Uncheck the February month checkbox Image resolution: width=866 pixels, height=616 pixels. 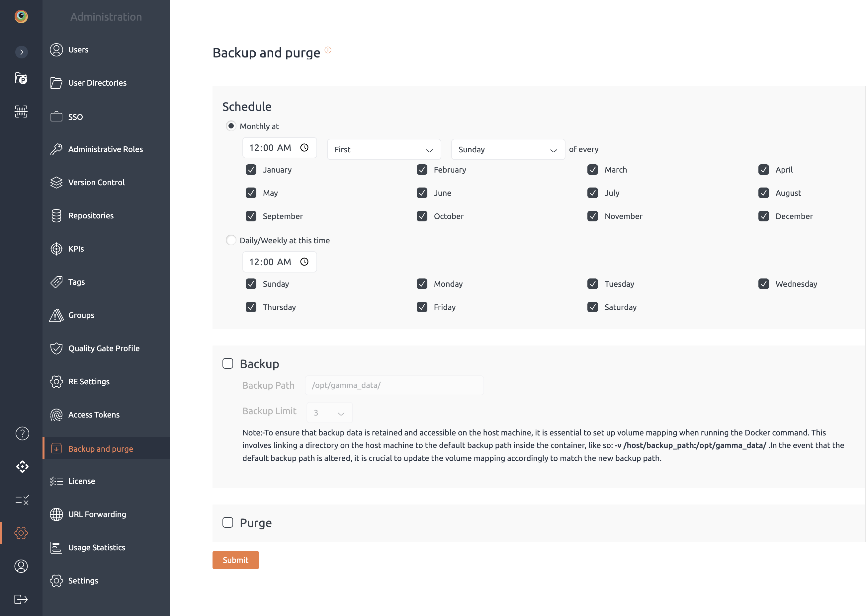422,170
